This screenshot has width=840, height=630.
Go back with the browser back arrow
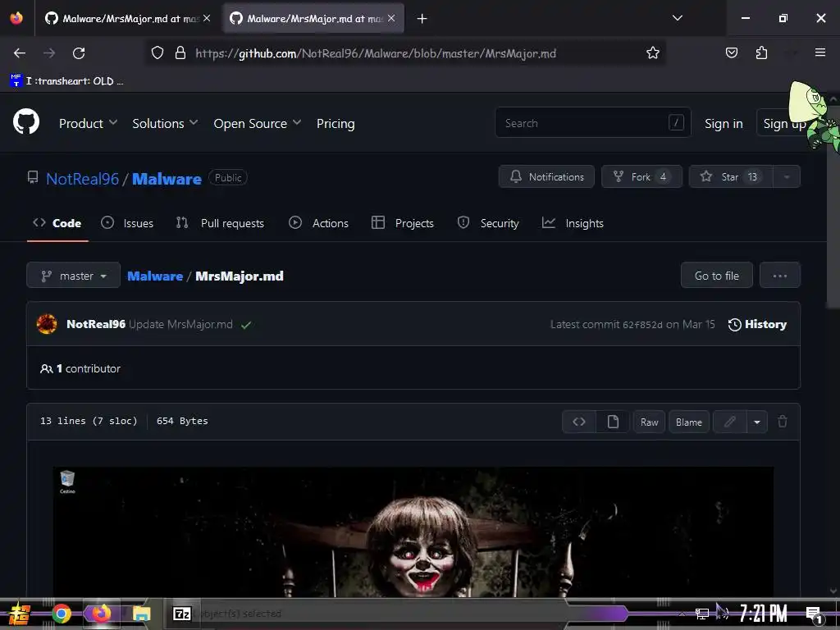(20, 53)
